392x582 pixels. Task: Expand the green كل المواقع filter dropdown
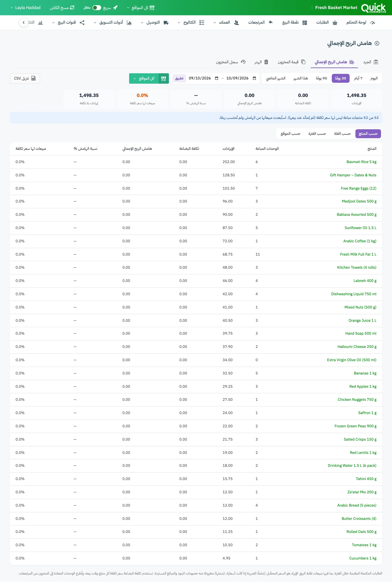[x=144, y=78]
